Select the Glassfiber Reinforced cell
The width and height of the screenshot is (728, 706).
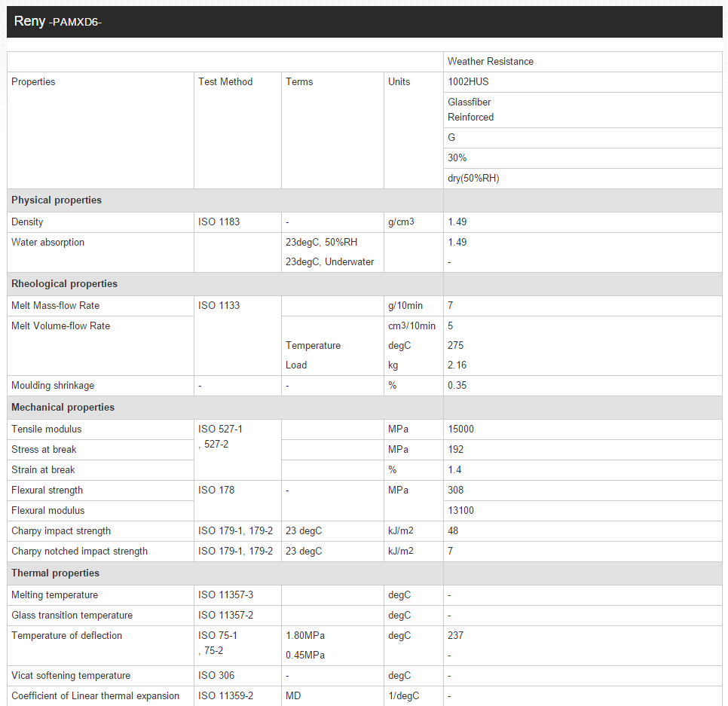point(583,110)
